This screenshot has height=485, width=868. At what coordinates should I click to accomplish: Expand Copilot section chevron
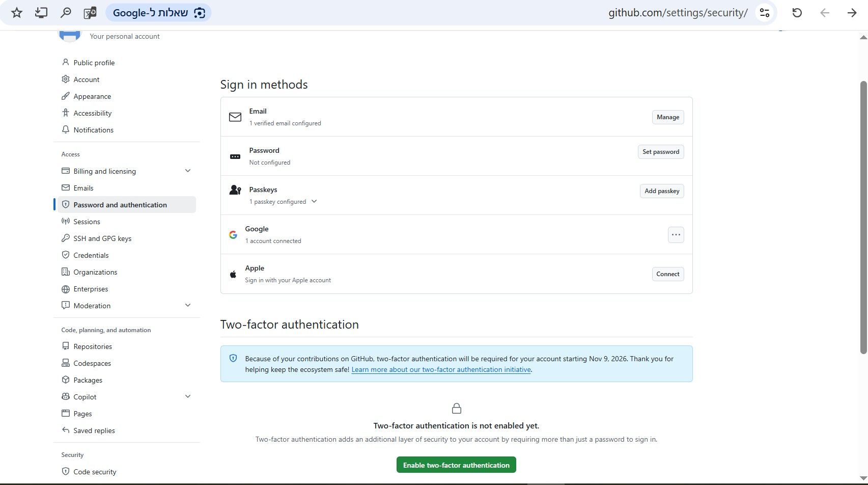click(188, 396)
